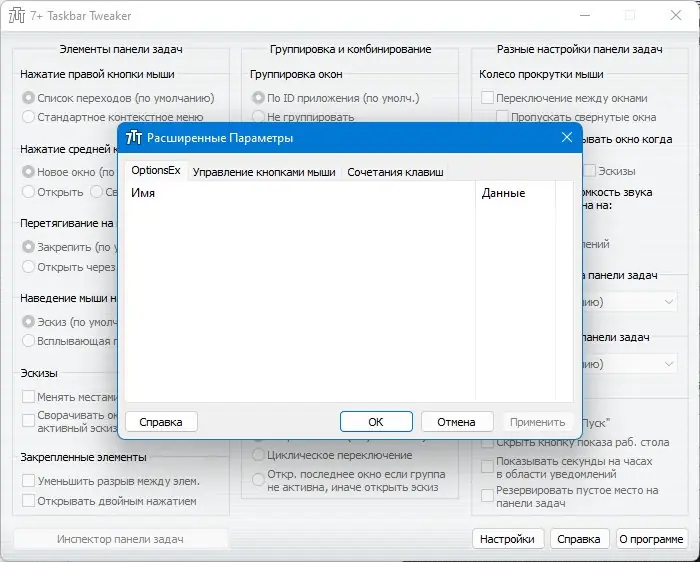The image size is (700, 562).
Task: Click the Данные column header
Action: 516,193
